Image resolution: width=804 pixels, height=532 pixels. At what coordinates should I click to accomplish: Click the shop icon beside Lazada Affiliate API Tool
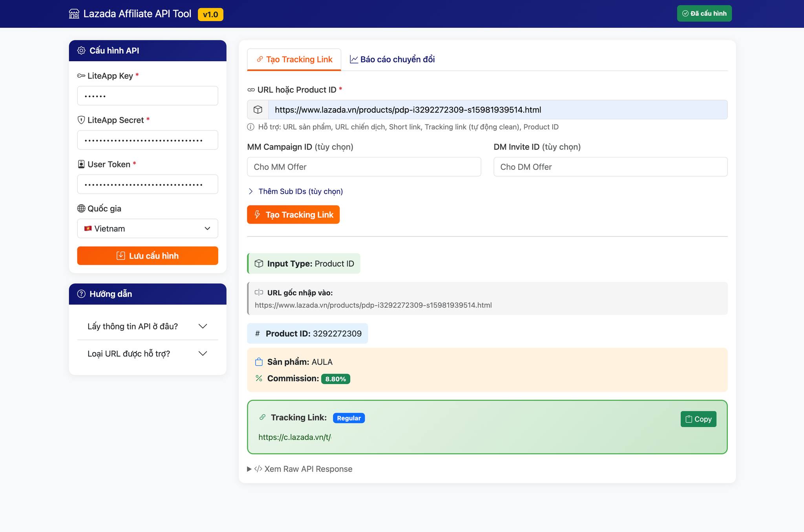click(74, 14)
